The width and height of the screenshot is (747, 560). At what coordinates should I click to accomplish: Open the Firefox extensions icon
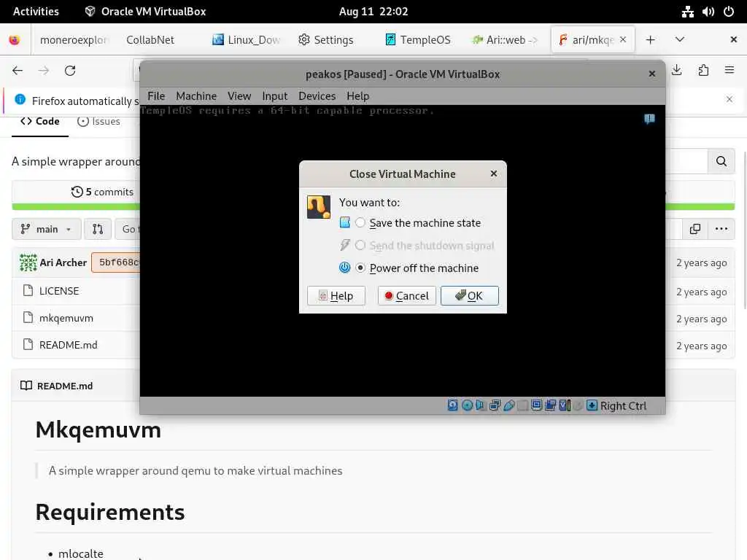[703, 71]
